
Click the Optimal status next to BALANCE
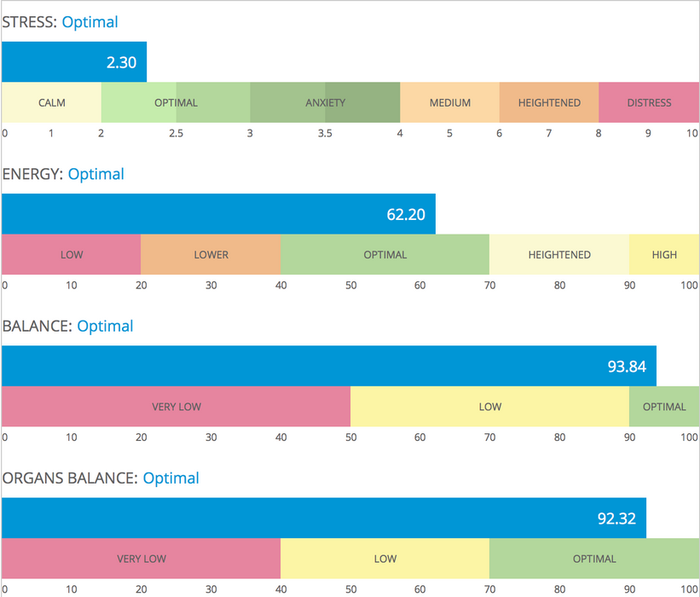[105, 326]
